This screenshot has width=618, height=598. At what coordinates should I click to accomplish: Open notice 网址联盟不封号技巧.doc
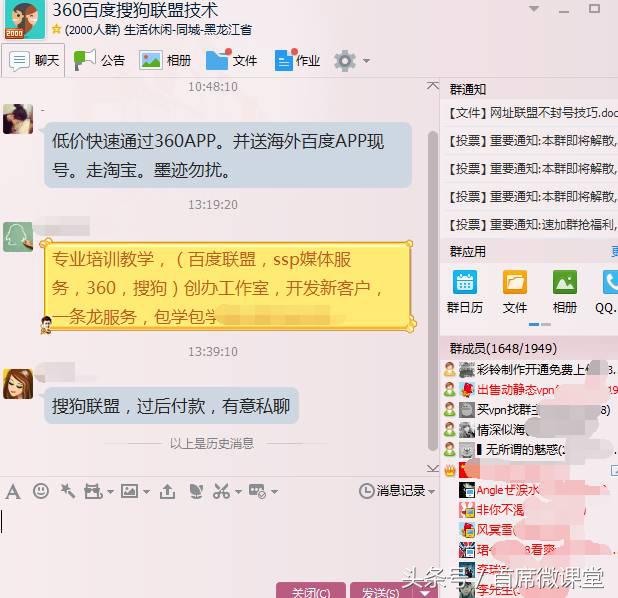532,113
